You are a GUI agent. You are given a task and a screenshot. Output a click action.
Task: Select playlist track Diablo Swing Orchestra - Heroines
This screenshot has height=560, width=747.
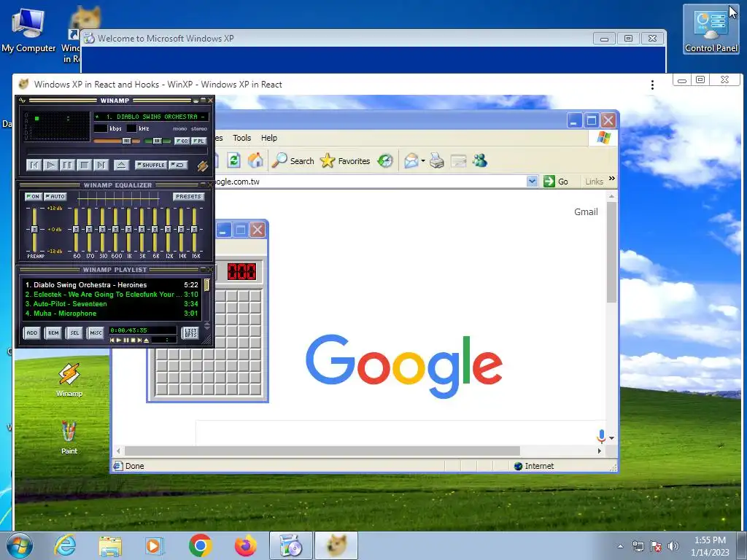point(112,285)
